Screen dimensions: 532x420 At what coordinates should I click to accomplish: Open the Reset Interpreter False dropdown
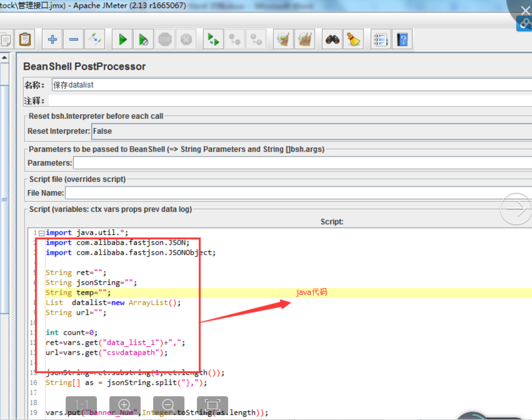tap(312, 131)
